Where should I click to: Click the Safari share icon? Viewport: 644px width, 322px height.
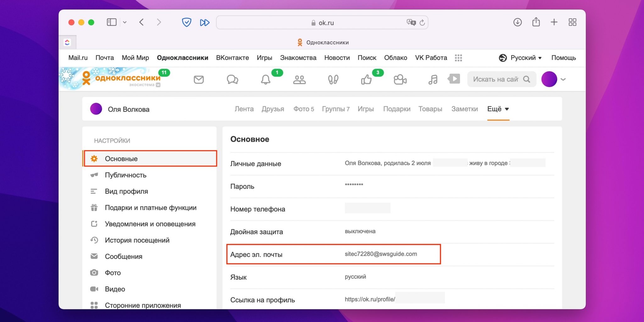point(536,22)
